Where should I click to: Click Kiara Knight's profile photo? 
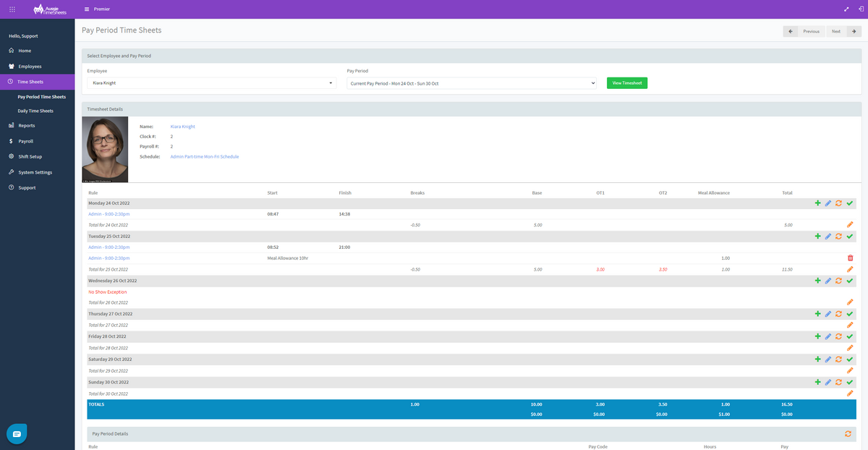click(x=105, y=149)
